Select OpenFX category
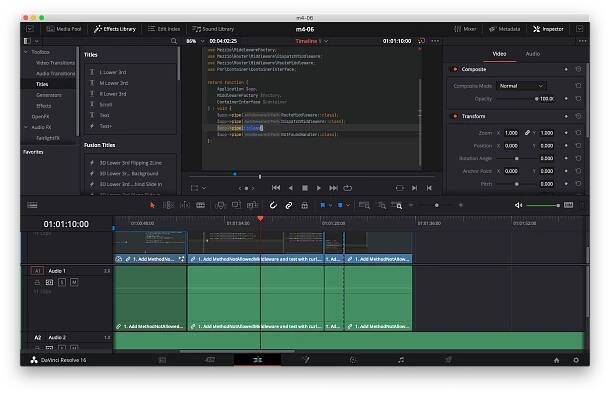Viewport: 610px width, 394px height. [40, 116]
